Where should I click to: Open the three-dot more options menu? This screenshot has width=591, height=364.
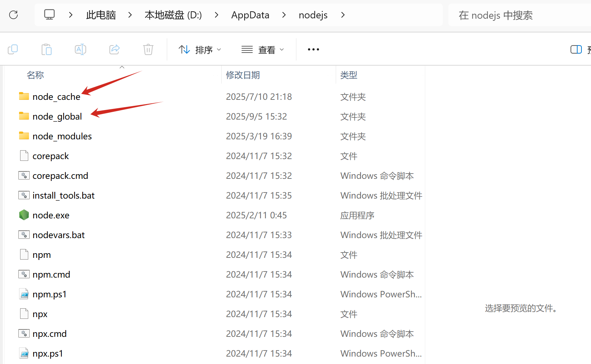tap(313, 50)
